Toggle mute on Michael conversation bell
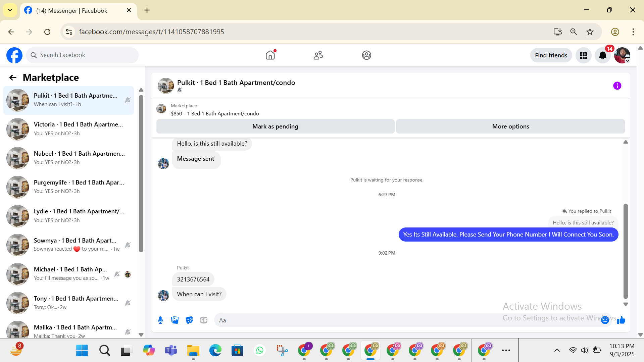The image size is (644, 362). 117,274
